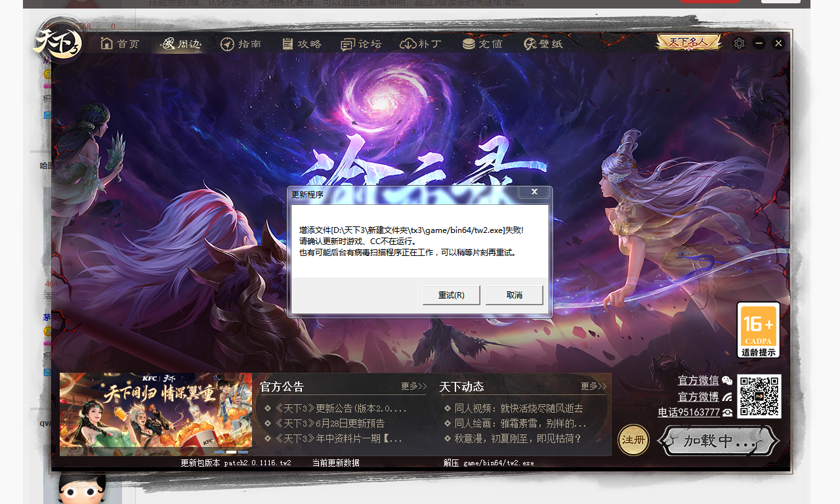The image size is (840, 504).
Task: Open the 论坛 forum tab
Action: click(361, 44)
